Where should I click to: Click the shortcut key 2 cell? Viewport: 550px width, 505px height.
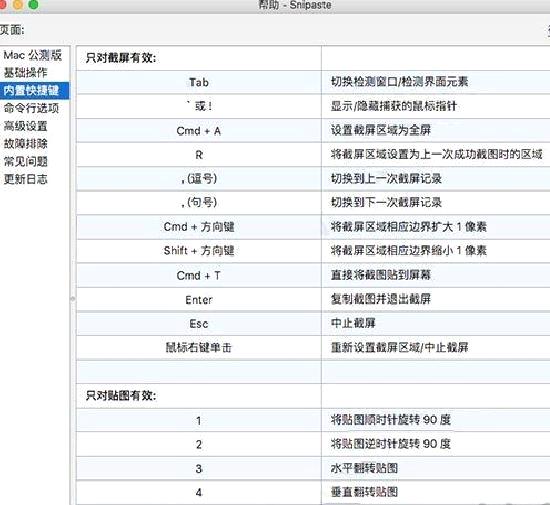click(x=199, y=445)
